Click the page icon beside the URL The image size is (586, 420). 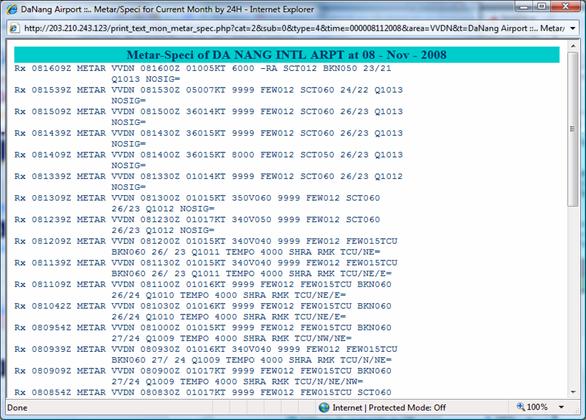pyautogui.click(x=14, y=28)
